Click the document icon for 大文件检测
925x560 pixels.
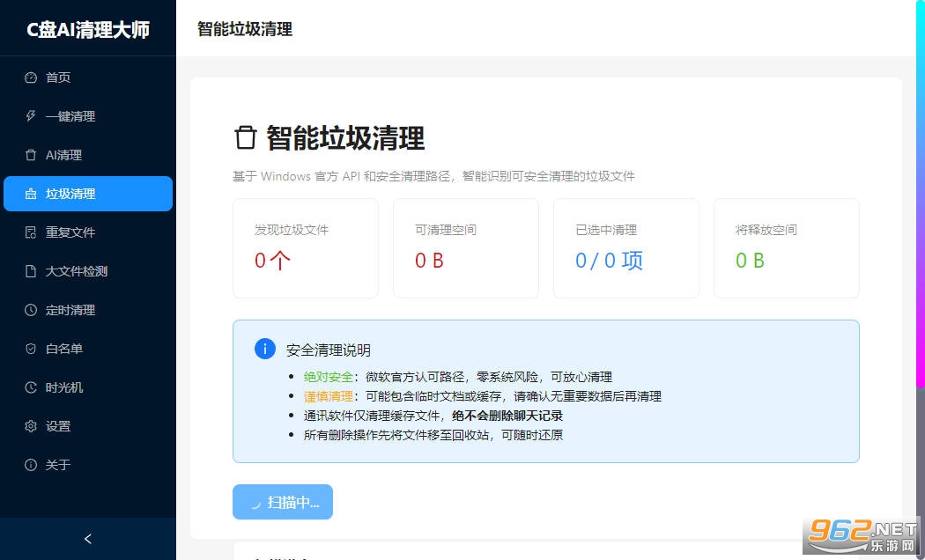(x=31, y=271)
